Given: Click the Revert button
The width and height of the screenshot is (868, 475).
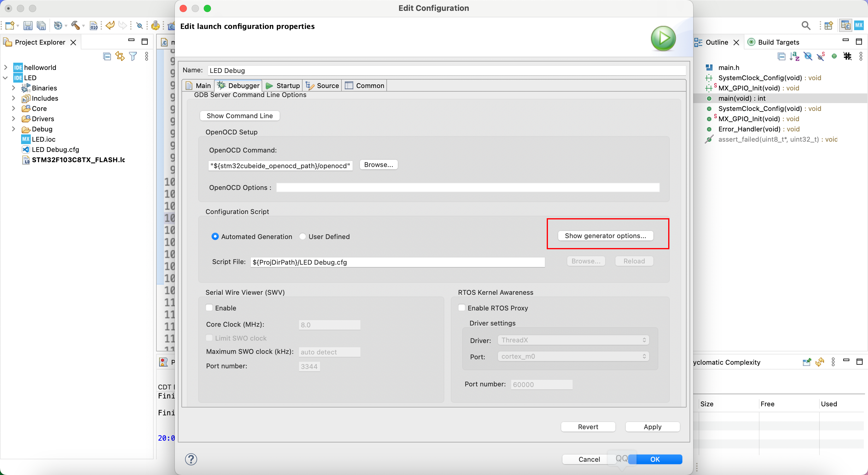Looking at the screenshot, I should click(x=588, y=426).
